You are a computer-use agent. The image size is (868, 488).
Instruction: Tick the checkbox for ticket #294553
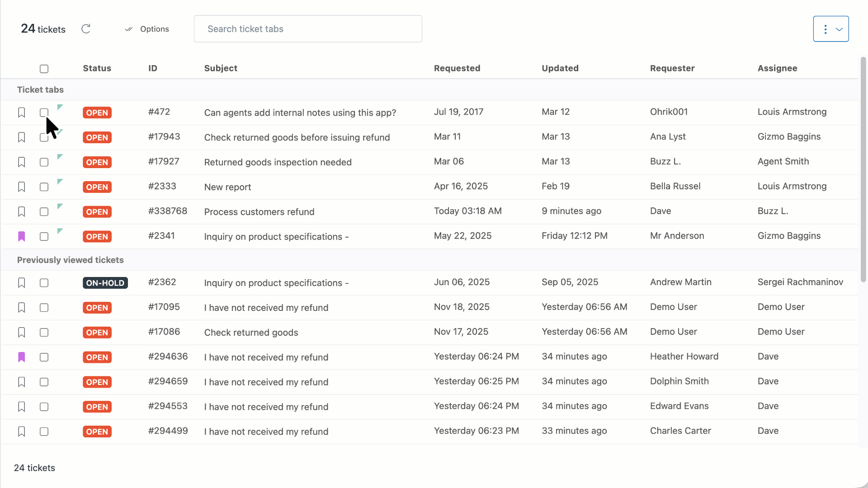tap(44, 407)
